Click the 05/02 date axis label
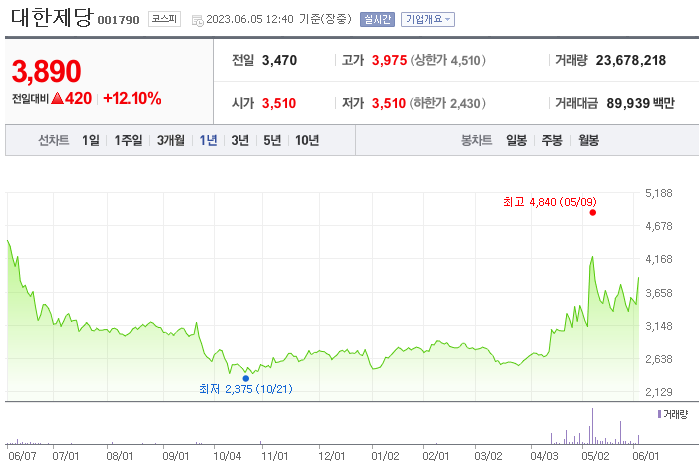Viewport: 699px width, 476px height. pos(595,456)
